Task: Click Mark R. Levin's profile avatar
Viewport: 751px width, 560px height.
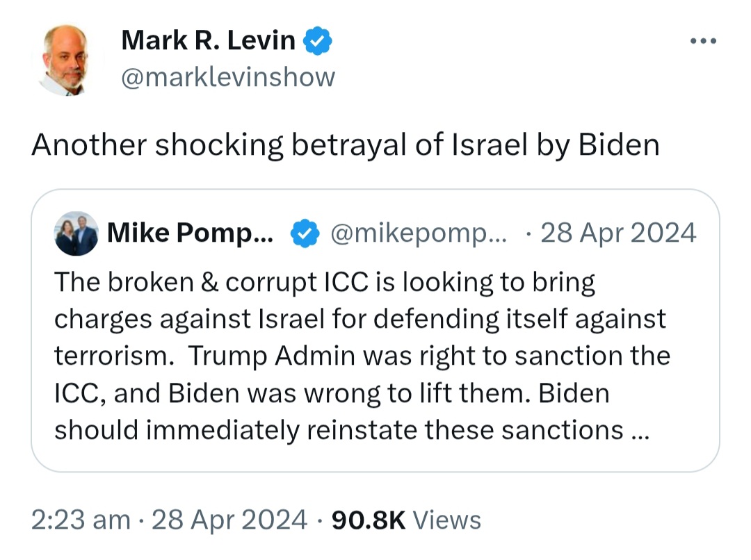Action: pyautogui.click(x=67, y=60)
